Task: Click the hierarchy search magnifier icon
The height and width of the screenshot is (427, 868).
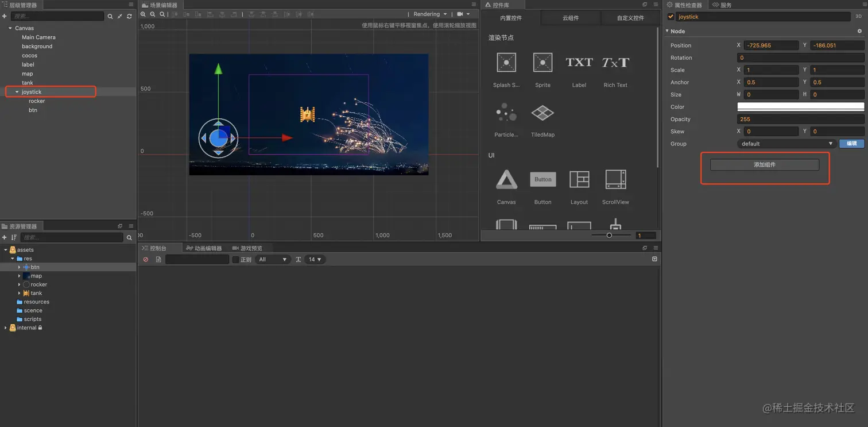Action: pyautogui.click(x=110, y=16)
